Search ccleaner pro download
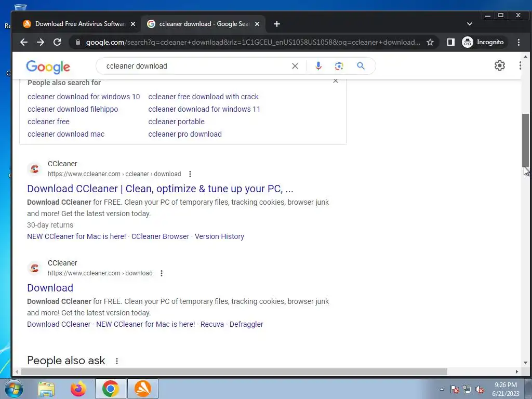 click(x=185, y=134)
